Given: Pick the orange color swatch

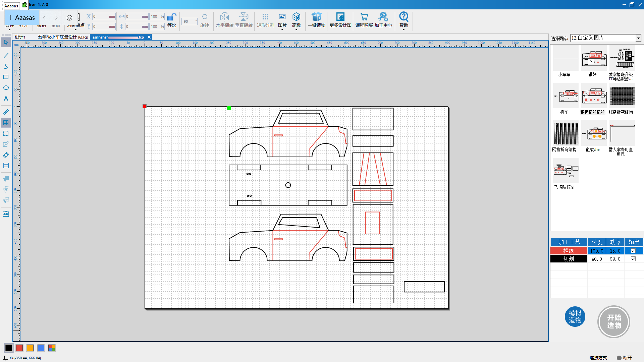Looking at the screenshot, I should pyautogui.click(x=30, y=348).
